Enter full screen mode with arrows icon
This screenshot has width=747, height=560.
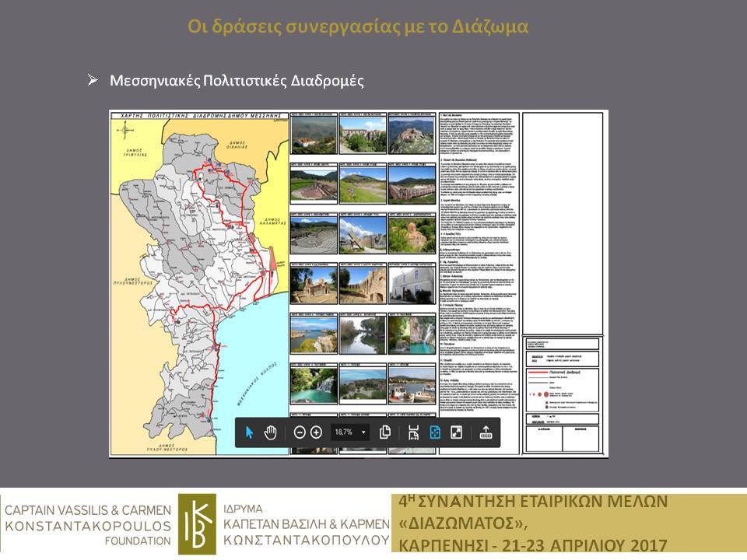[457, 432]
